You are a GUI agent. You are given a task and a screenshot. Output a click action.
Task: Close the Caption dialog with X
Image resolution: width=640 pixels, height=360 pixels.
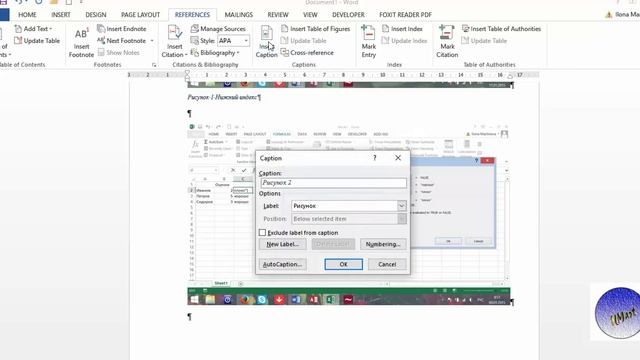(x=398, y=158)
